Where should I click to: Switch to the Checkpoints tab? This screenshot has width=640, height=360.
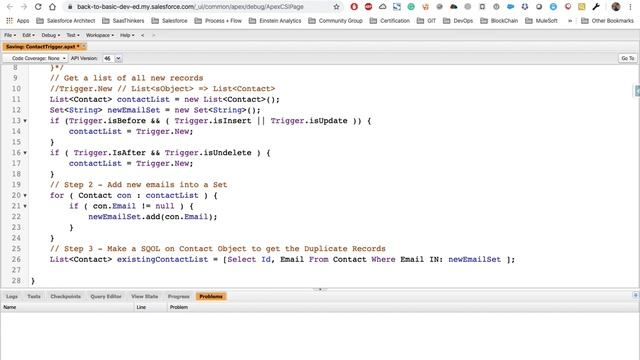[x=65, y=296]
